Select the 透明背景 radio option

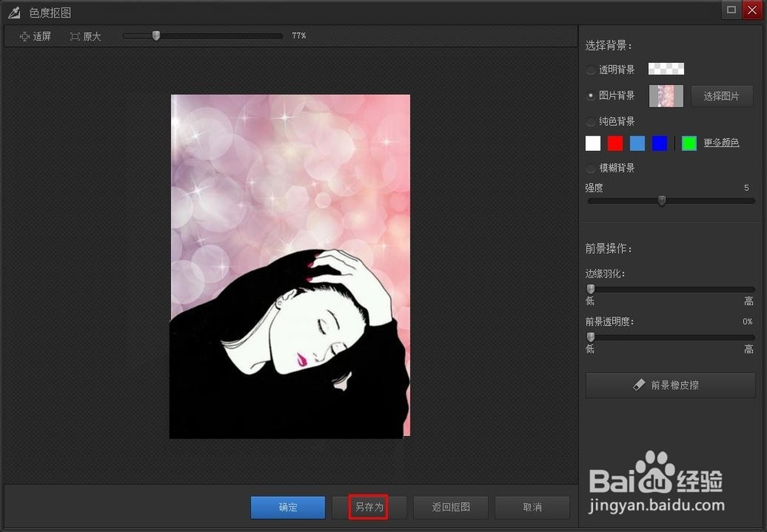(591, 70)
